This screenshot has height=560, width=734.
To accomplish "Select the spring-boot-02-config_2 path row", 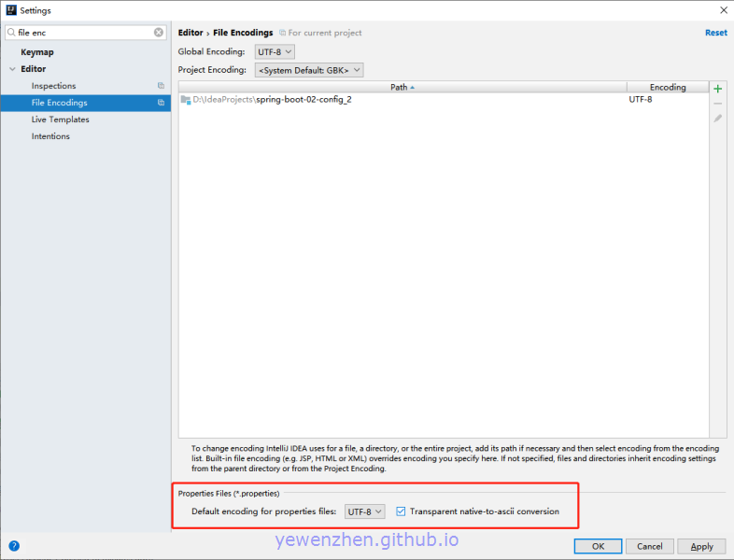I will [x=303, y=99].
